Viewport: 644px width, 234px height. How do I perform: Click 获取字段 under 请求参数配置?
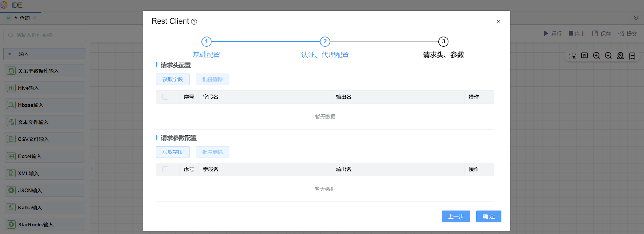(173, 152)
